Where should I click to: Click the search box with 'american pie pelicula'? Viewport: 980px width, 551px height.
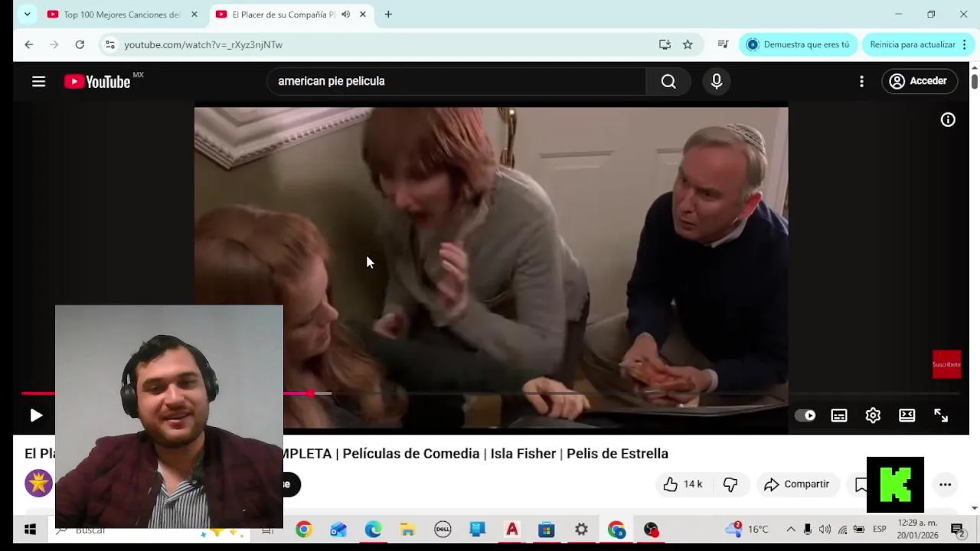(457, 81)
